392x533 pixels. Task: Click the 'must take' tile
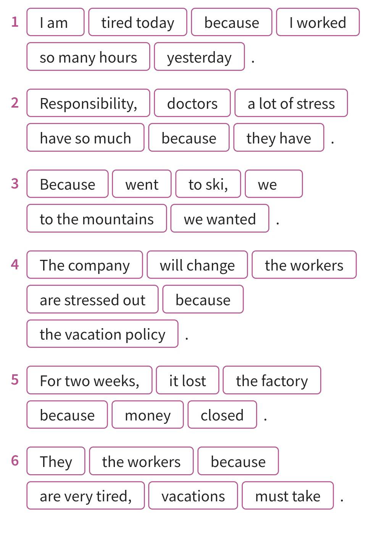pos(288,496)
